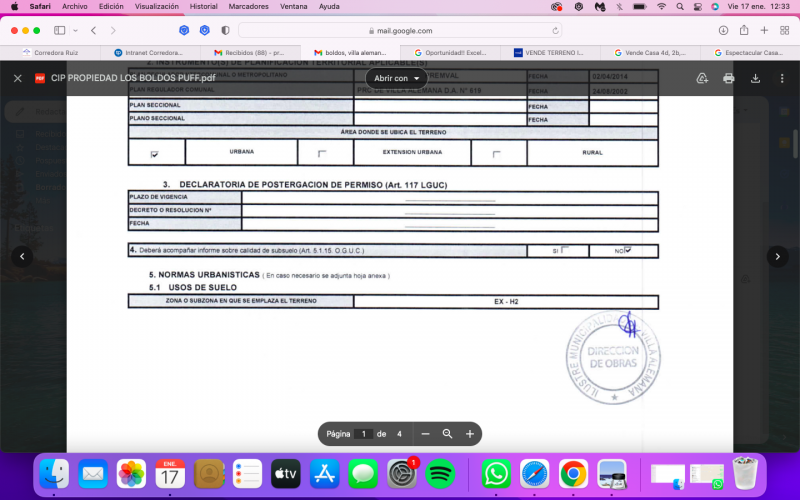This screenshot has width=800, height=500.
Task: Click the second blue shield extension icon
Action: click(x=205, y=31)
